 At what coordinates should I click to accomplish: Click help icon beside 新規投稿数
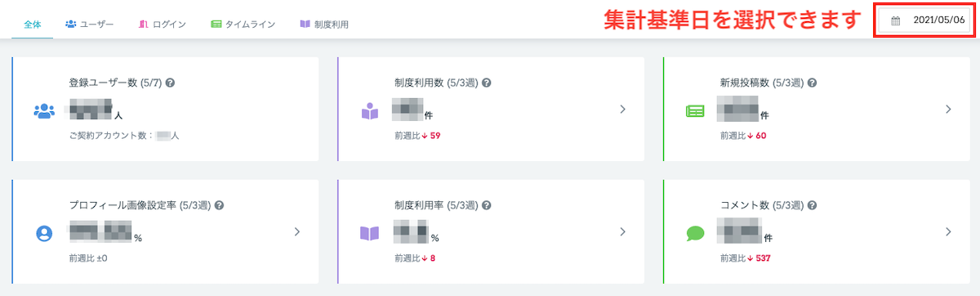coord(812,83)
